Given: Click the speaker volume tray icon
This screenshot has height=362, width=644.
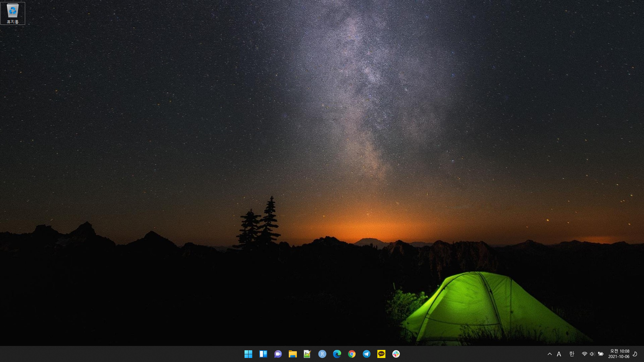Looking at the screenshot, I should [x=592, y=354].
